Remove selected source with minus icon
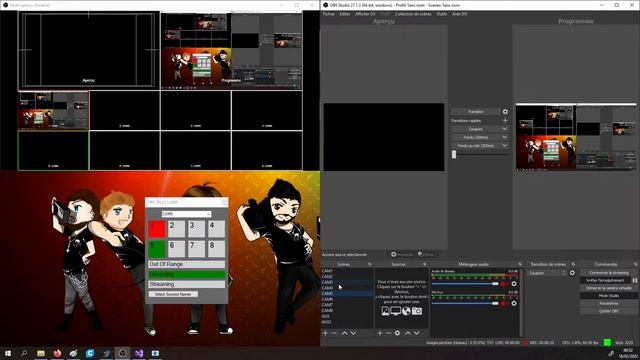The image size is (640, 360). click(388, 333)
